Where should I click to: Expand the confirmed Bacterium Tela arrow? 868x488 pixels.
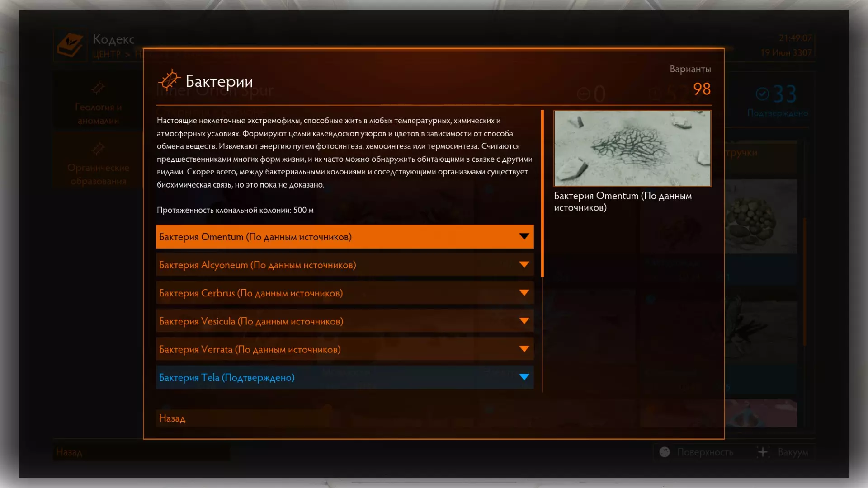tap(524, 377)
